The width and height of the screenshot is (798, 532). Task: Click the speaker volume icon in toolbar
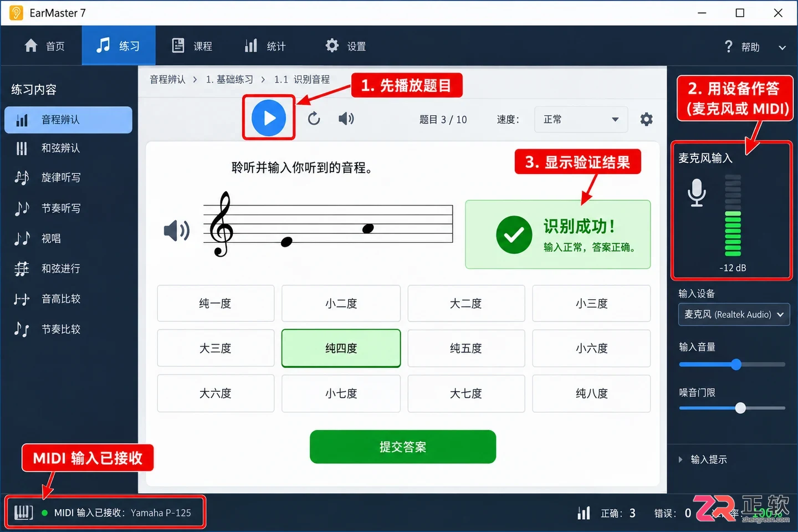tap(346, 119)
